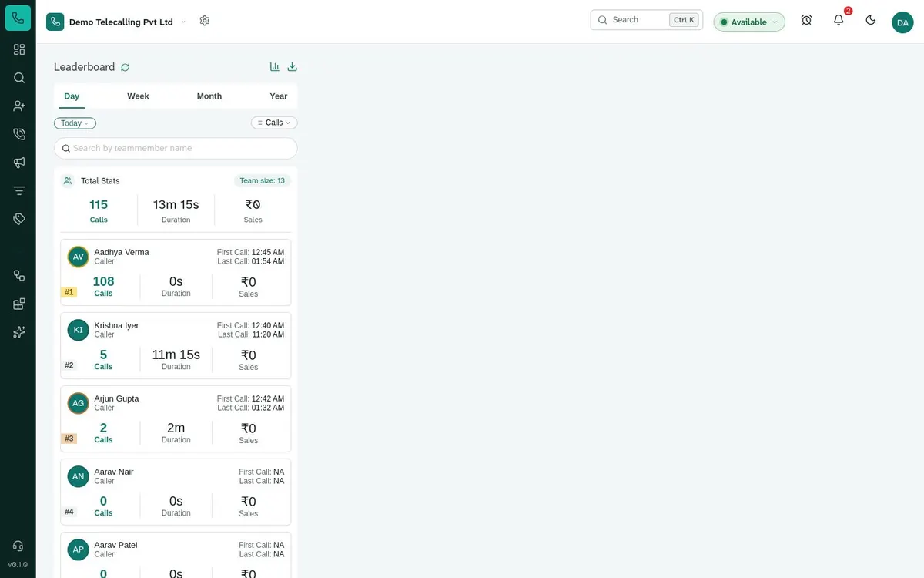The width and height of the screenshot is (924, 578).
Task: Open the Demo Telecalling Pvt Ltd company switcher
Action: click(116, 22)
